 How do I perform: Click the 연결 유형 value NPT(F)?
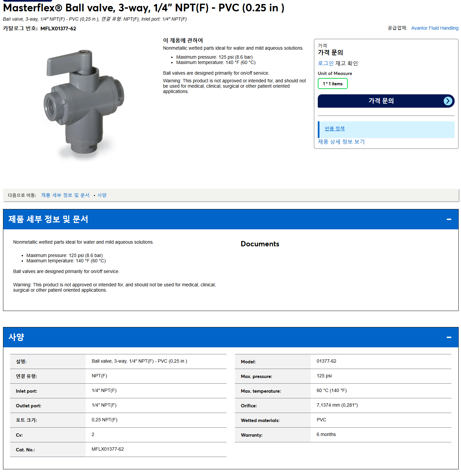point(99,376)
